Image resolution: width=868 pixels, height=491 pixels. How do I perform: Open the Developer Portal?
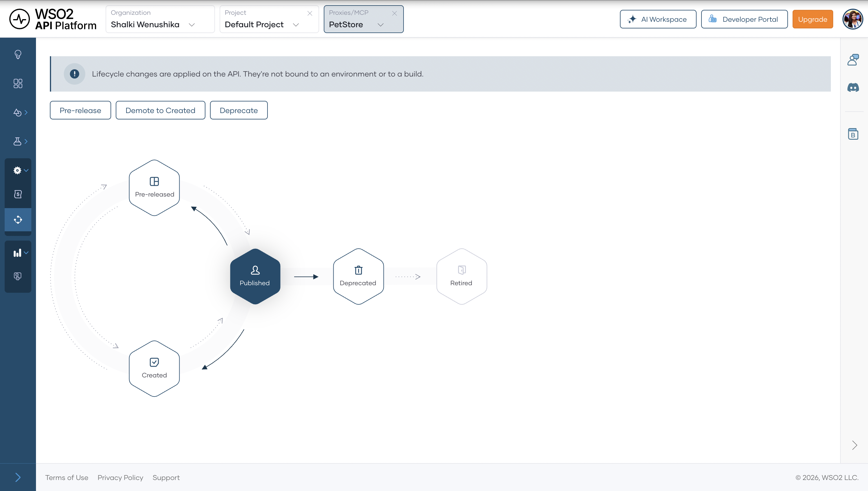coord(744,19)
